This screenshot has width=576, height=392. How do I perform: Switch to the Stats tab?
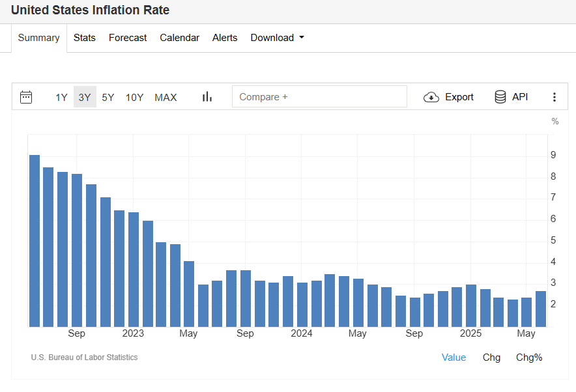tap(85, 38)
